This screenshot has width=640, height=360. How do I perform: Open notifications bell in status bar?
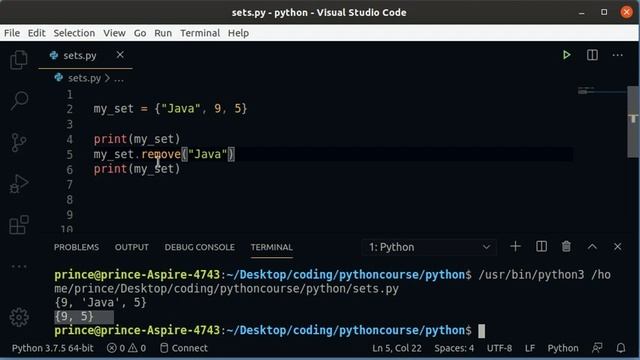tap(620, 348)
